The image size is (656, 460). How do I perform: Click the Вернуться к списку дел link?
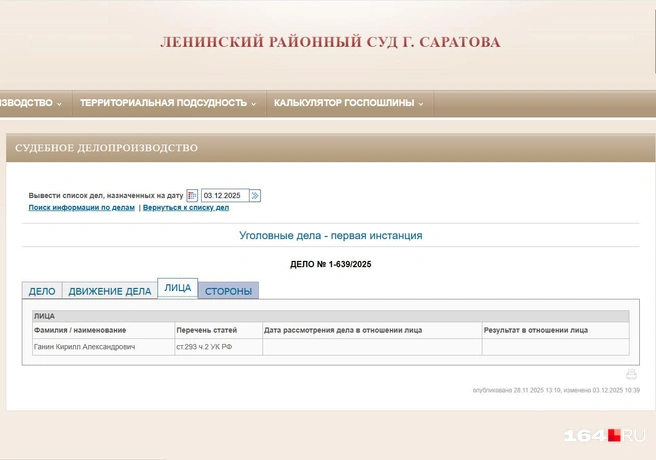(x=186, y=207)
